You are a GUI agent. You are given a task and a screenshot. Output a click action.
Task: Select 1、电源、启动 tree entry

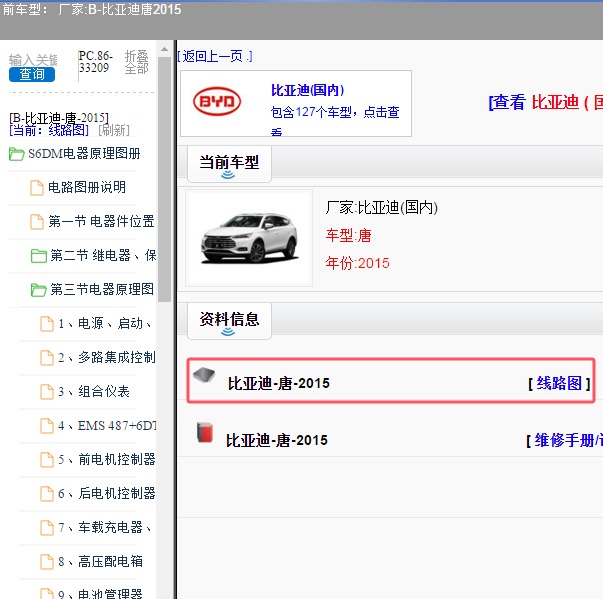pos(104,323)
